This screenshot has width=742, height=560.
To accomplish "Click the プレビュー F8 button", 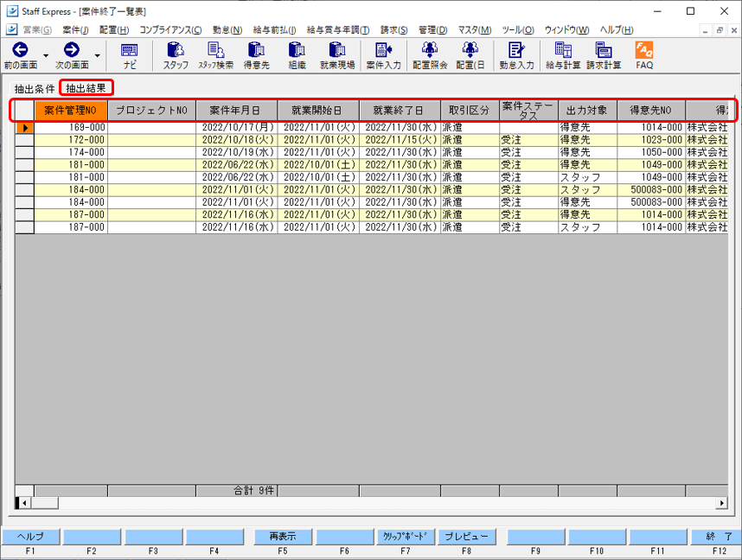I will tap(466, 537).
